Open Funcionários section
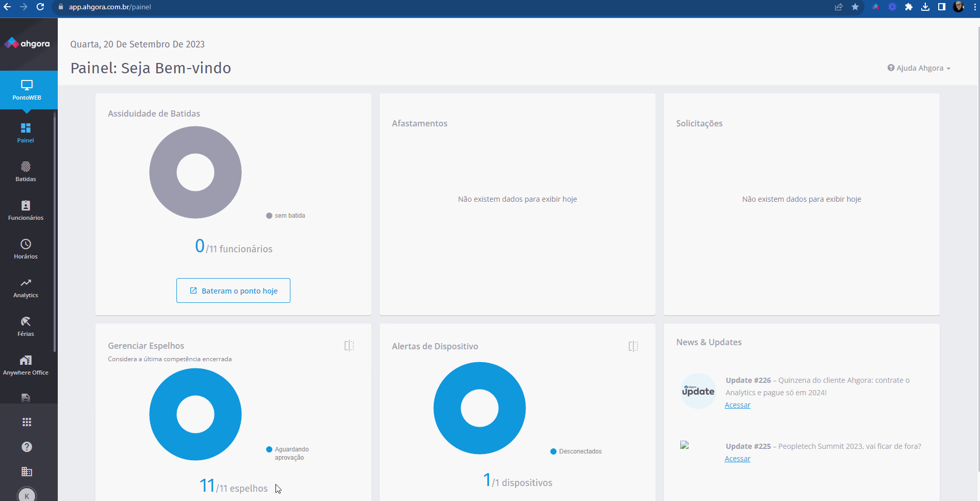The width and height of the screenshot is (980, 501). pos(26,211)
